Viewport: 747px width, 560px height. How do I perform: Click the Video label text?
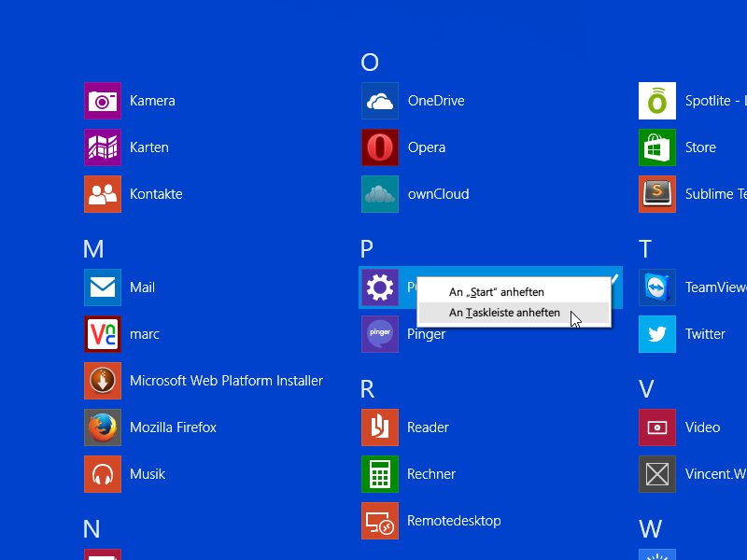click(x=702, y=427)
